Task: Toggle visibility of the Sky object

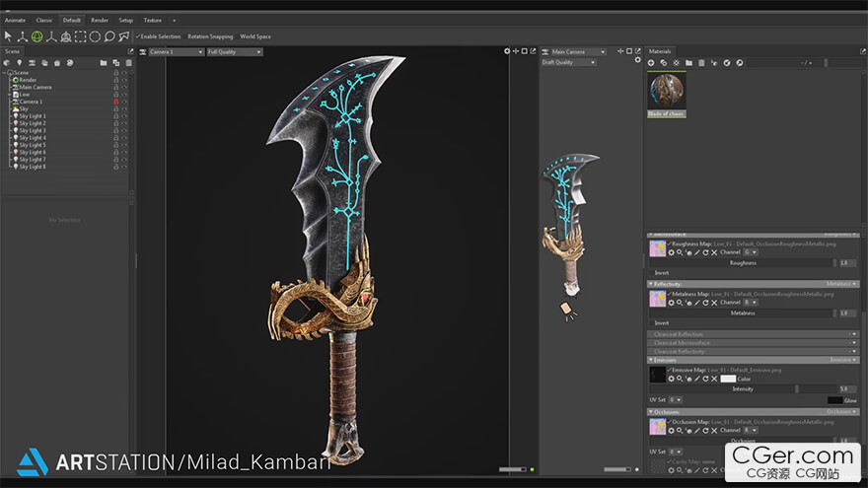Action: 124,109
